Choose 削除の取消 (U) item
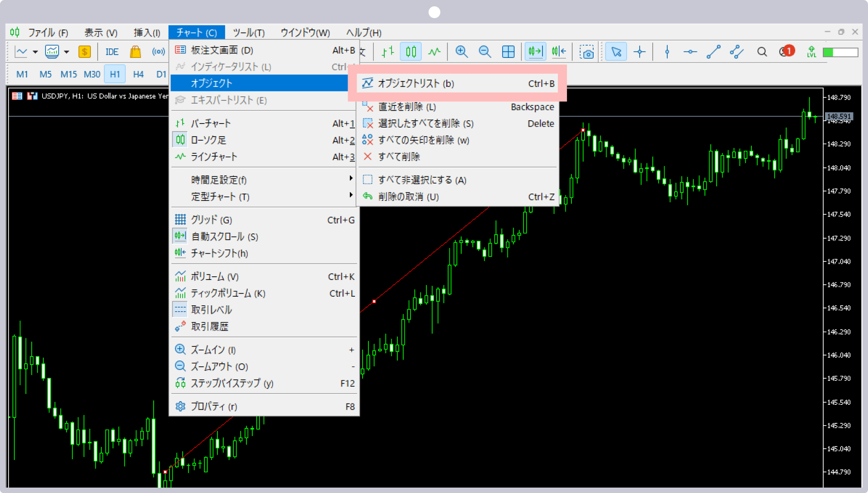Image resolution: width=868 pixels, height=493 pixels. 457,197
